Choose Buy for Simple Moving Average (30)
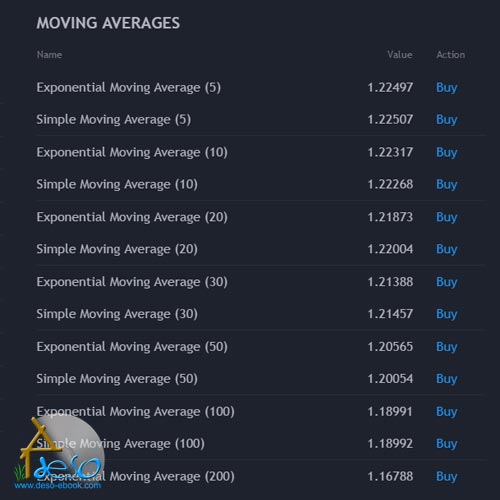Viewport: 500px width, 500px height. [446, 314]
